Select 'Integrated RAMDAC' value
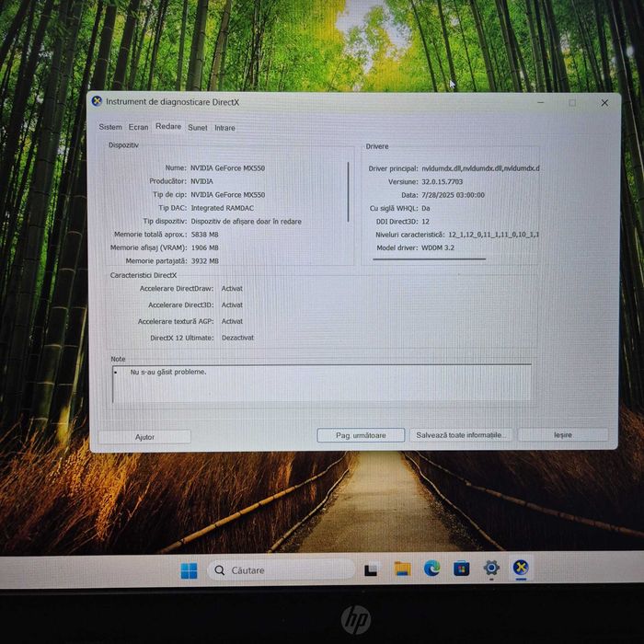 click(223, 208)
